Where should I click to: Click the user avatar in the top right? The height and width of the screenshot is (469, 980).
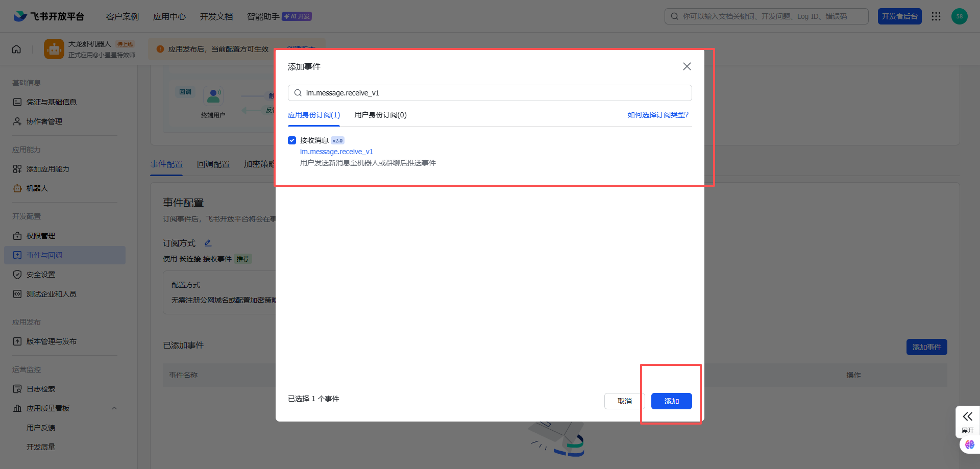point(959,16)
